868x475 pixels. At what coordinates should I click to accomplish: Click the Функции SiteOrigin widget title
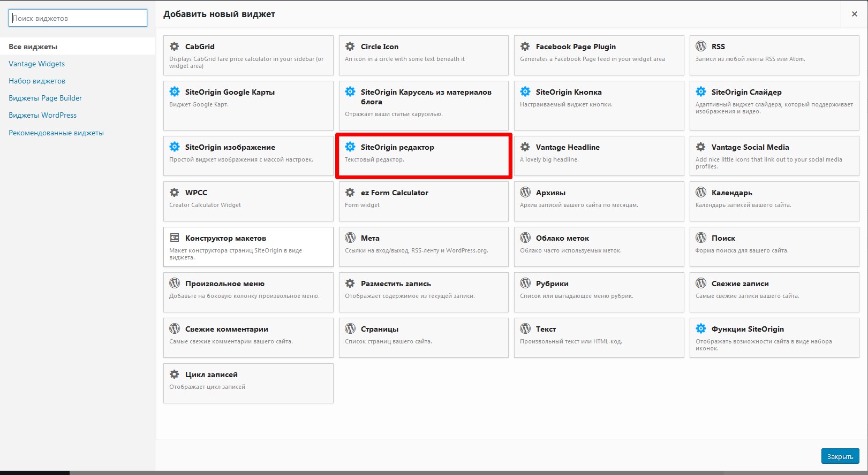point(748,329)
